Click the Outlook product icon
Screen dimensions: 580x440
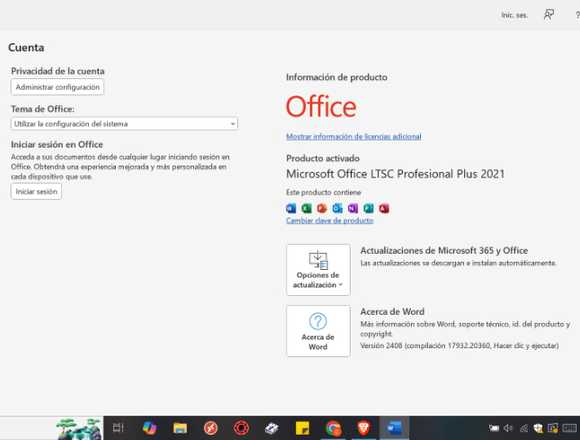point(337,209)
